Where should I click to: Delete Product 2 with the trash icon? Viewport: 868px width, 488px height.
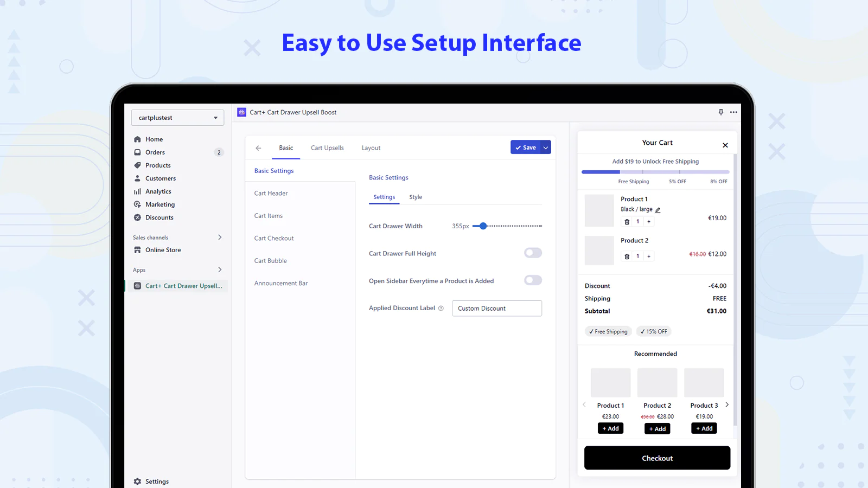[x=627, y=256]
